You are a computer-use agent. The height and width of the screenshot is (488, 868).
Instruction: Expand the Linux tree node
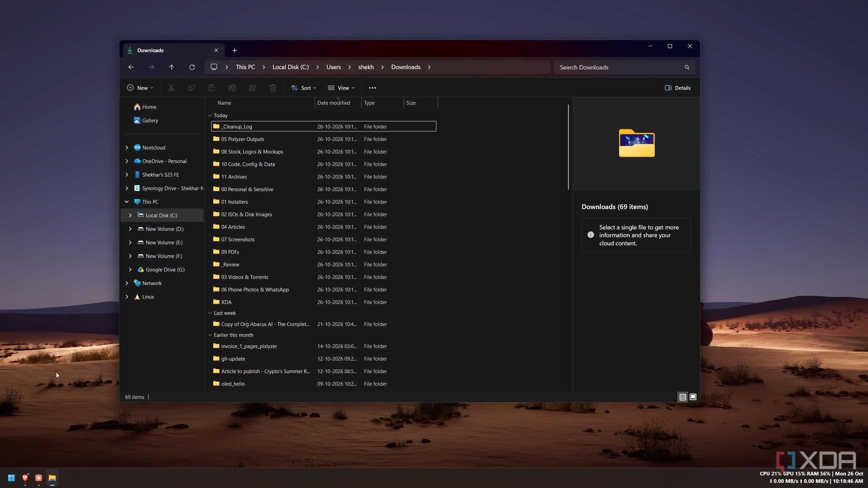(127, 297)
